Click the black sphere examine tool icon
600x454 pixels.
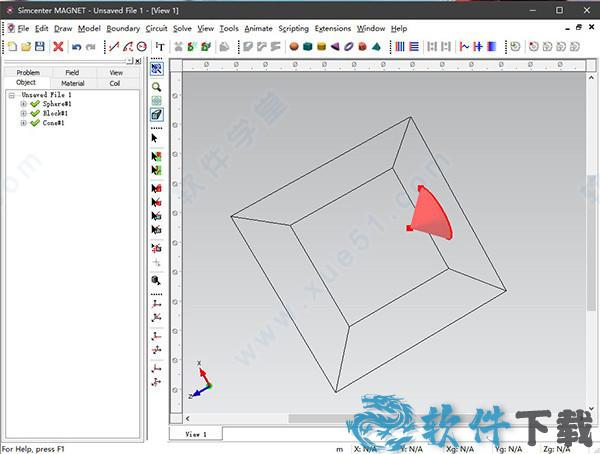156,280
